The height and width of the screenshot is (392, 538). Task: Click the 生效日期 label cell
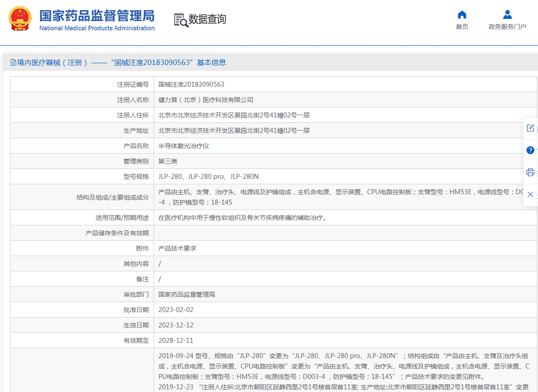(82, 325)
